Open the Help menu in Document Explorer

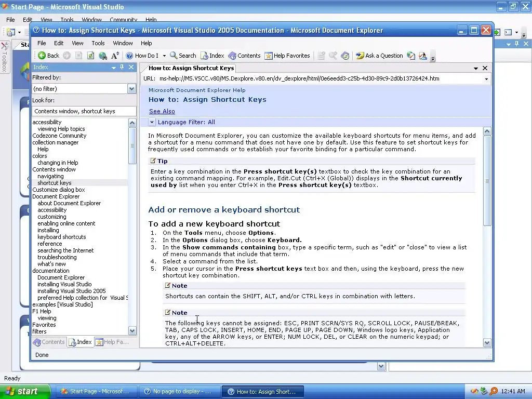[146, 43]
